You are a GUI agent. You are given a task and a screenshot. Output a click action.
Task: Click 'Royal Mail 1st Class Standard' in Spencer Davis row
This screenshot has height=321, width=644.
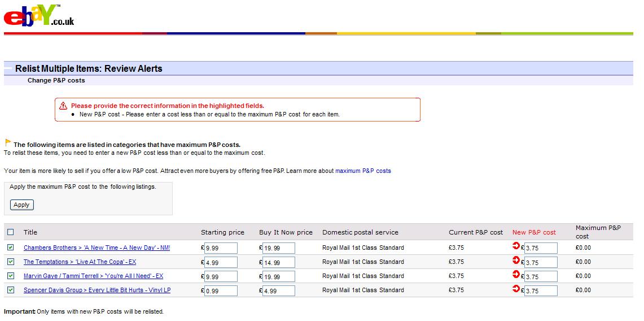coord(363,290)
